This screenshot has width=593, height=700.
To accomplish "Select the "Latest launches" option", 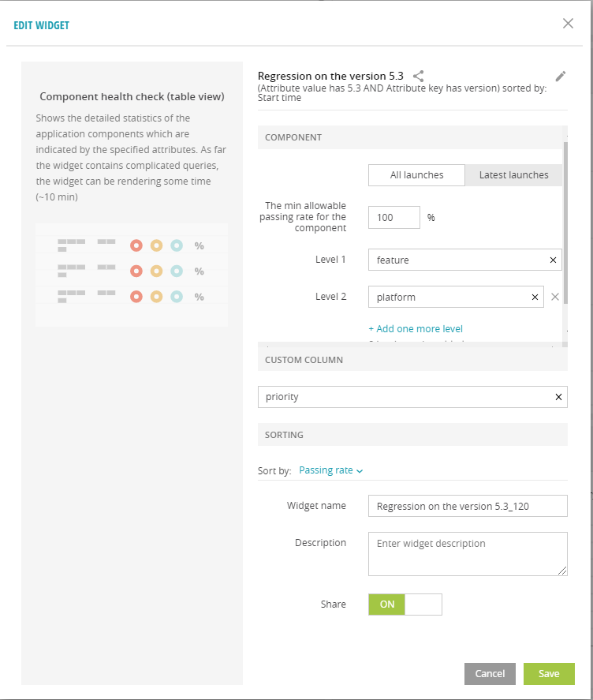I will [513, 174].
